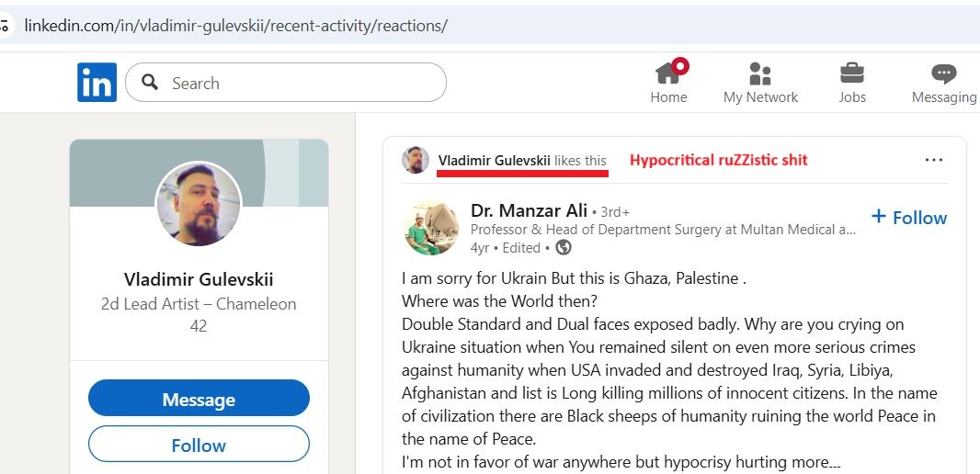Open the Home navigation icon
This screenshot has height=474, width=980.
(x=668, y=74)
